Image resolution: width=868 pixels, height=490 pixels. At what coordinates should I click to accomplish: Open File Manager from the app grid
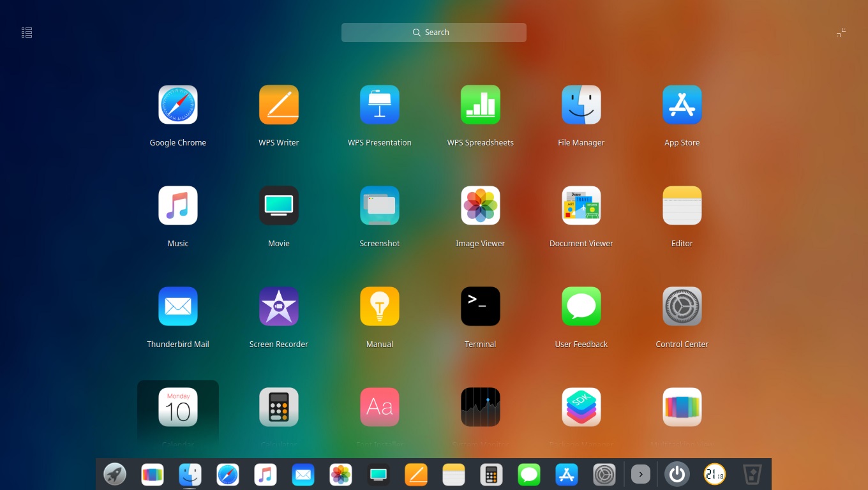[581, 105]
